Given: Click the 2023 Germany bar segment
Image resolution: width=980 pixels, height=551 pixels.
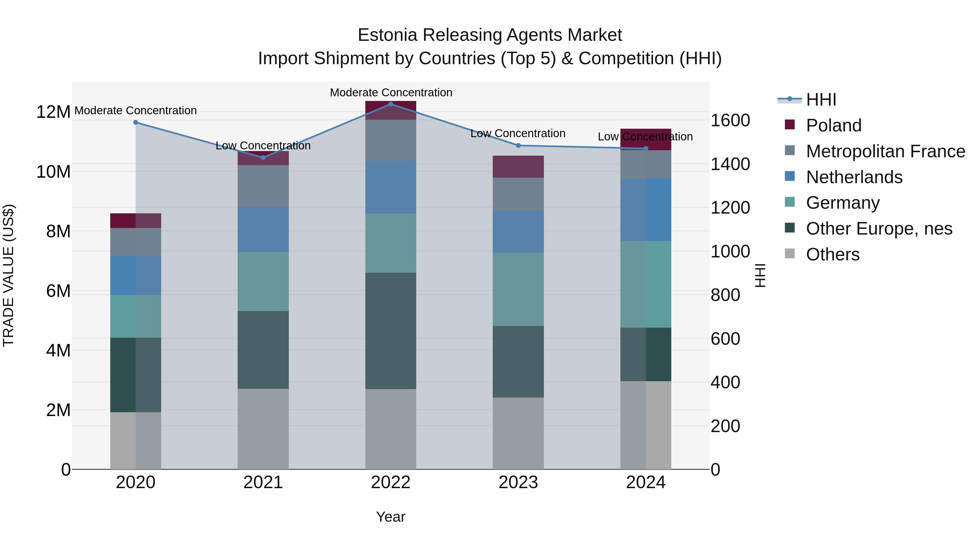Looking at the screenshot, I should point(518,290).
